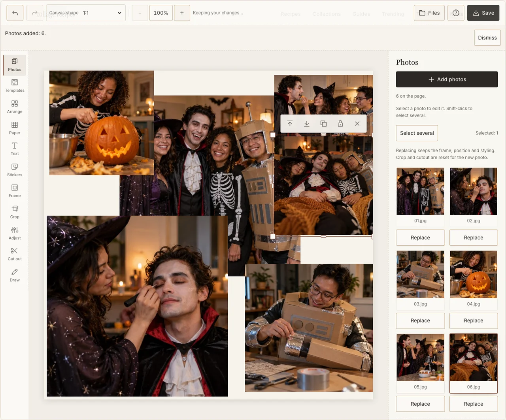Viewport: 506px width, 420px height.
Task: Select the Crop tool
Action: coord(15,212)
